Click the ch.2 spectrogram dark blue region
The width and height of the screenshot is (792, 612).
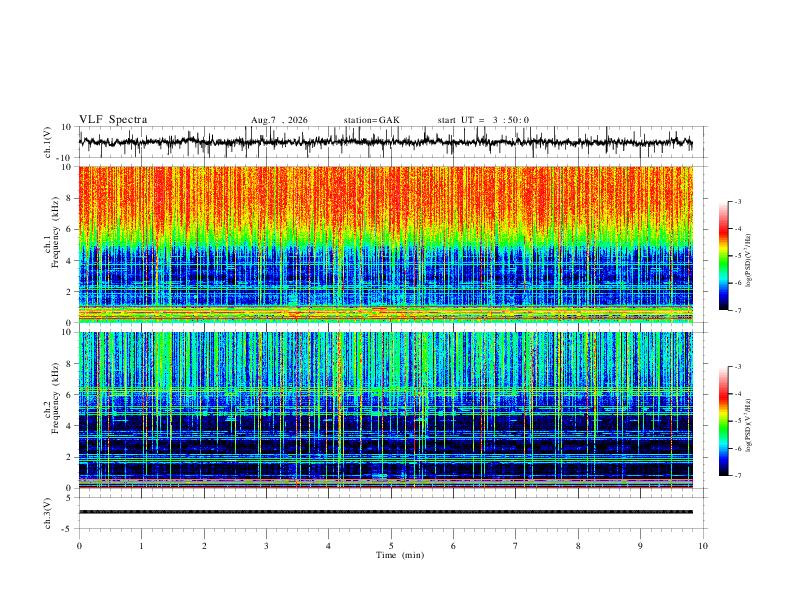386,444
